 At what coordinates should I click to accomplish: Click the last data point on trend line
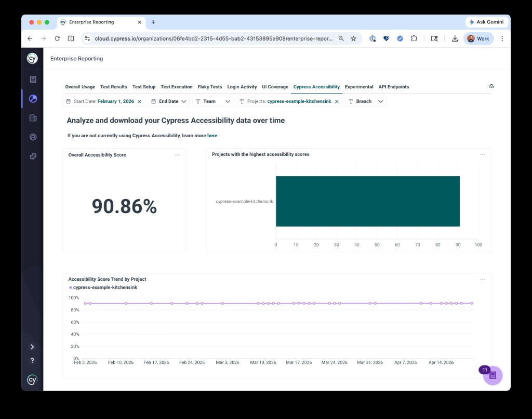[472, 303]
